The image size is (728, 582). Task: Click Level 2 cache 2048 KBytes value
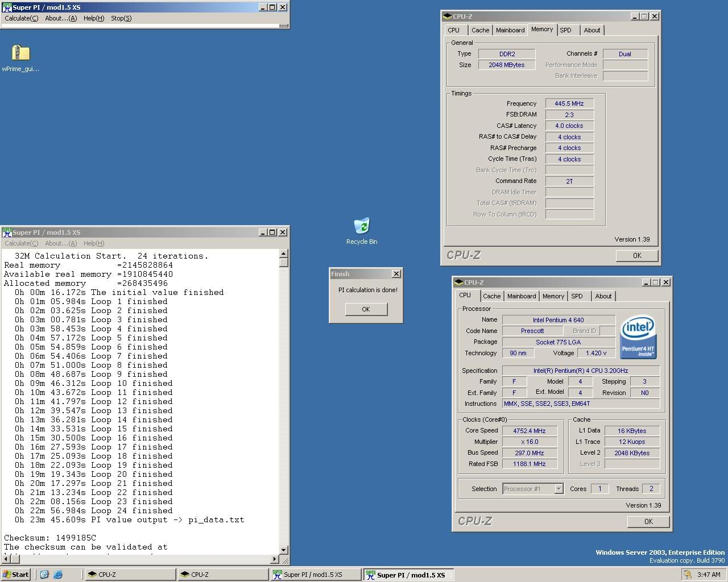tap(632, 453)
